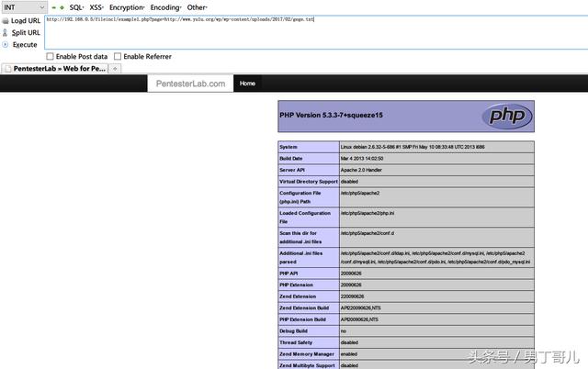Click the Configuration File (php.ini) Path label
Image resolution: width=588 pixels, height=369 pixels.
click(300, 197)
